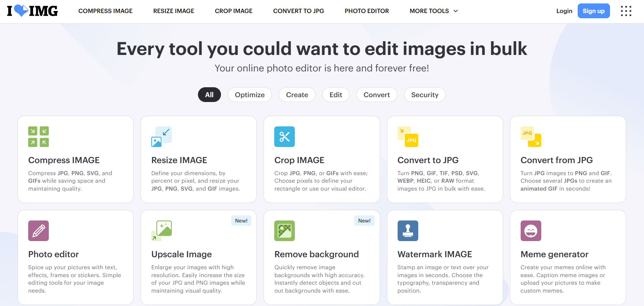This screenshot has height=306, width=644.
Task: Select the Optimize filter pill
Action: pyautogui.click(x=250, y=95)
